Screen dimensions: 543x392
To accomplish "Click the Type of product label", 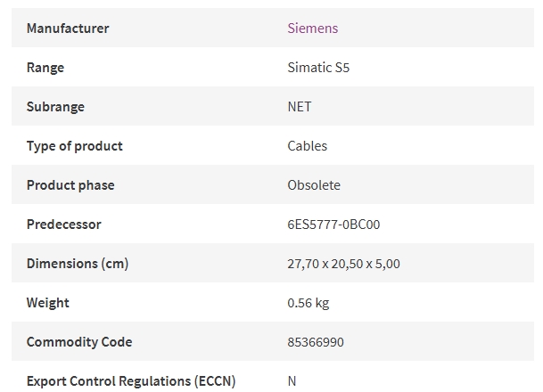I will 75,146.
